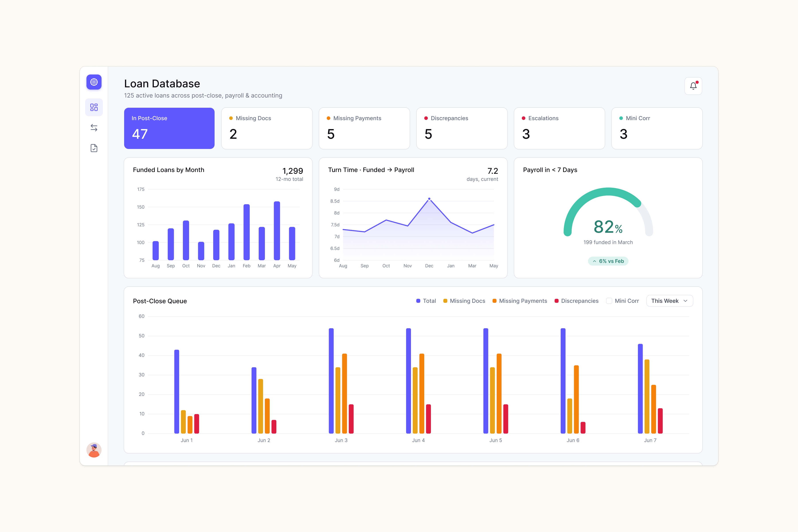Screen dimensions: 798x532
Task: Click the Post-Close Queue heading
Action: tap(160, 301)
